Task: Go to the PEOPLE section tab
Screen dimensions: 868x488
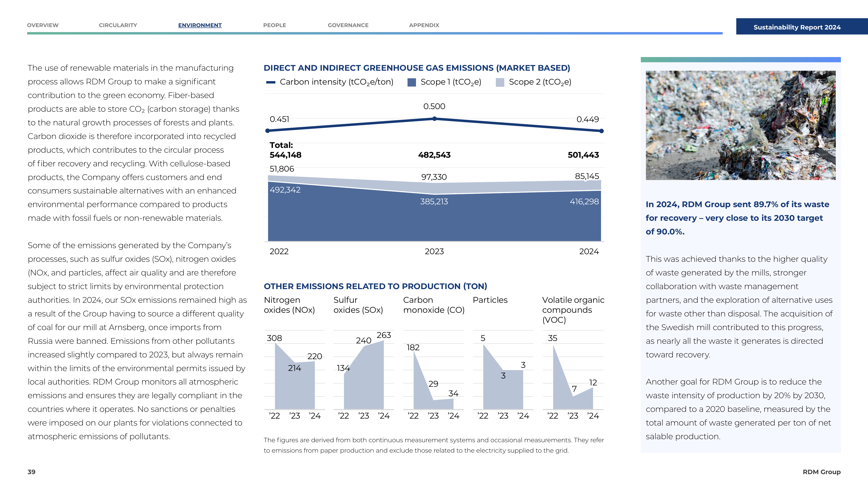Action: click(275, 25)
